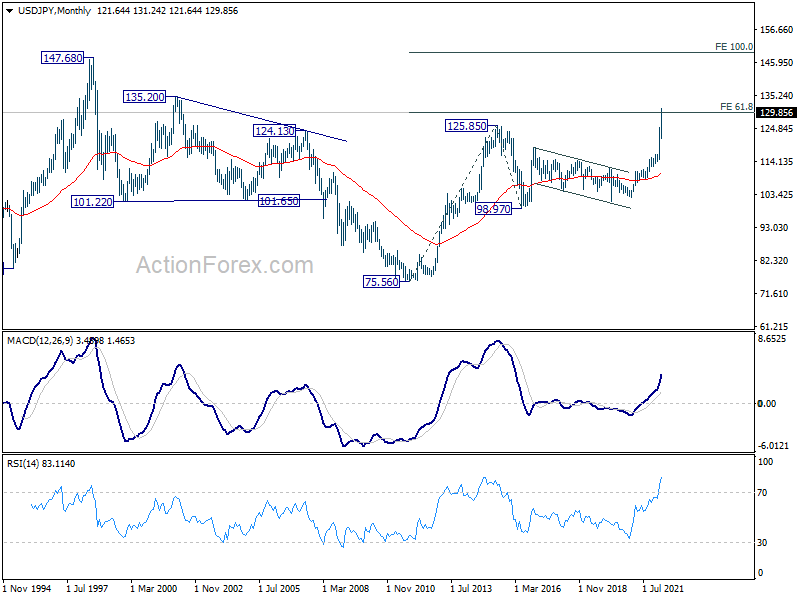Screen dimensions: 800x600
Task: Click the 1 Jul 1997 date label
Action: pos(87,589)
